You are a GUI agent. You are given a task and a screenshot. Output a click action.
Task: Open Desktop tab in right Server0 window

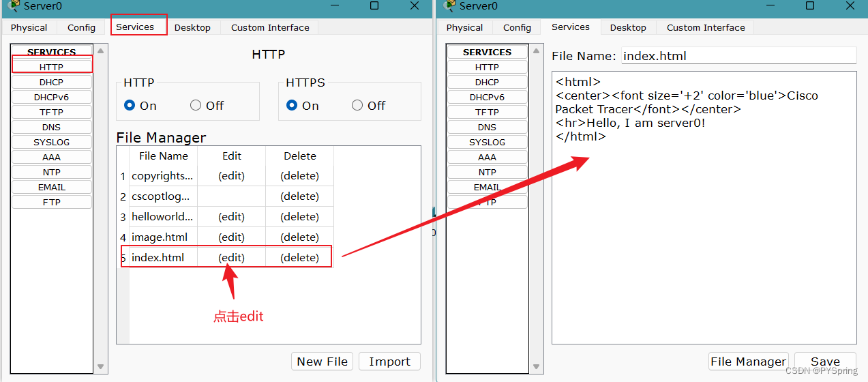coord(628,27)
